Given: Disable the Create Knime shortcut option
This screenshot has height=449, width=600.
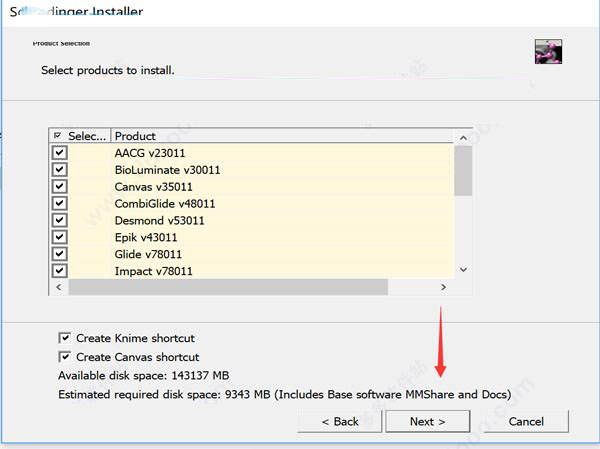Looking at the screenshot, I should (x=65, y=338).
